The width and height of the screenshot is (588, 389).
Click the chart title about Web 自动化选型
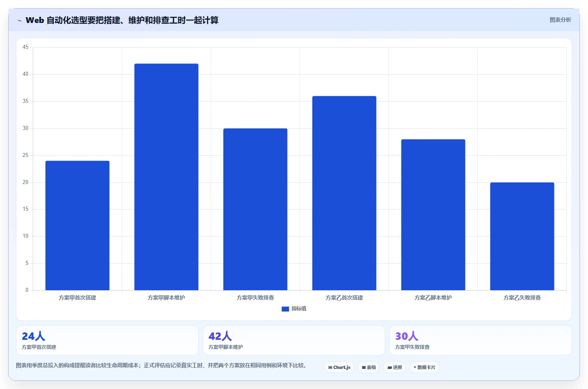tap(122, 20)
